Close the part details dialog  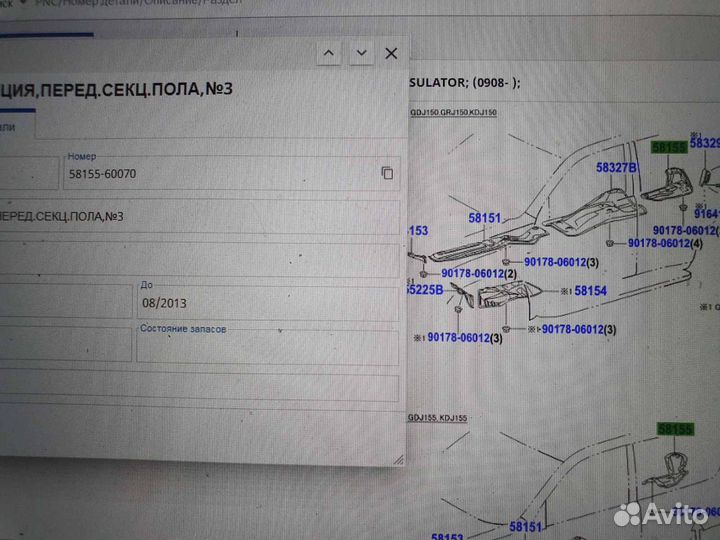[391, 53]
